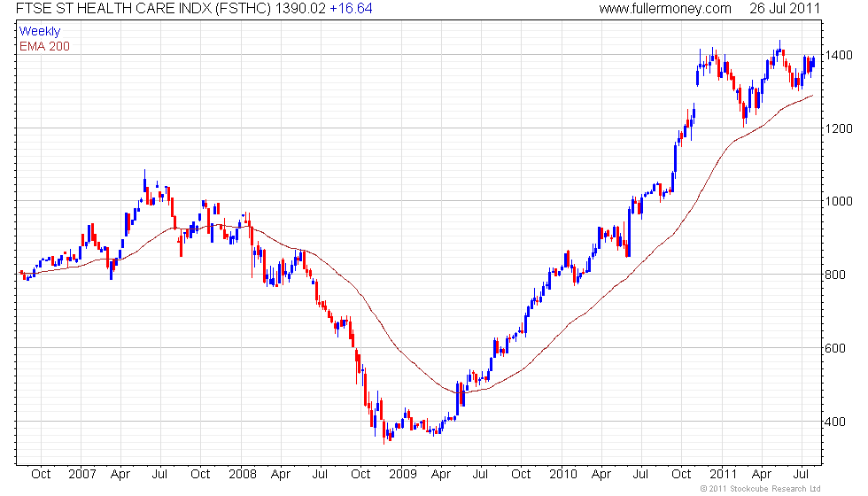
Task: Click the index value 1390.02
Action: 301,8
